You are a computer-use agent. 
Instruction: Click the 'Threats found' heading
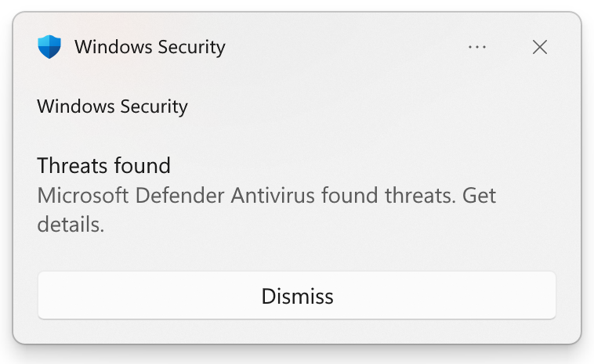[x=103, y=166]
